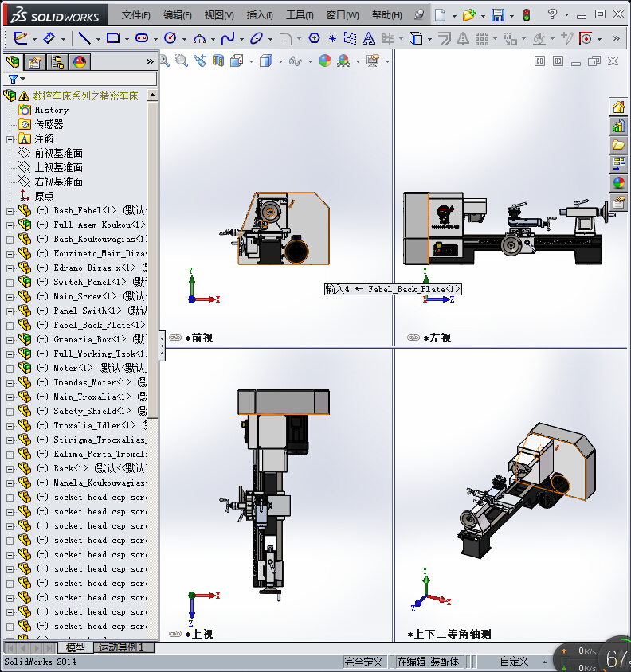
Task: Select the 前视基准面 plane
Action: [x=58, y=154]
